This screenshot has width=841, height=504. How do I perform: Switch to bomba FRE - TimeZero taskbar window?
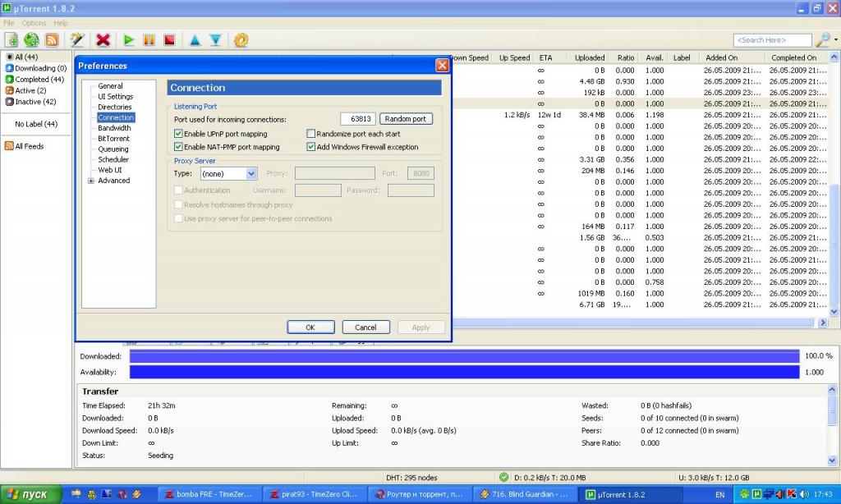[x=210, y=494]
